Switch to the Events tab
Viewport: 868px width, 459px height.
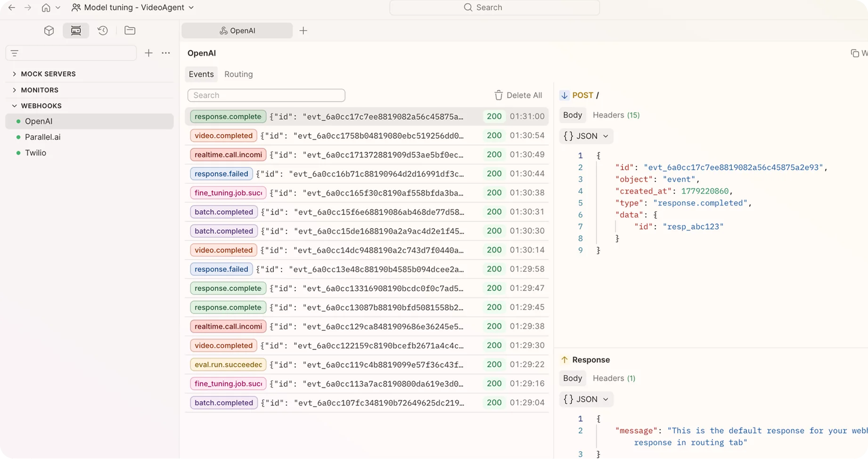201,74
